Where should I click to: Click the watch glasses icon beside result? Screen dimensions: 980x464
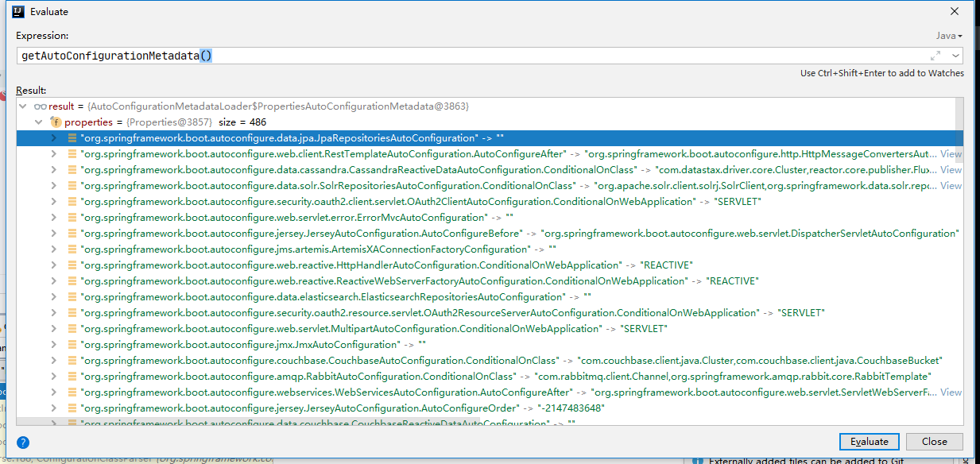click(40, 106)
